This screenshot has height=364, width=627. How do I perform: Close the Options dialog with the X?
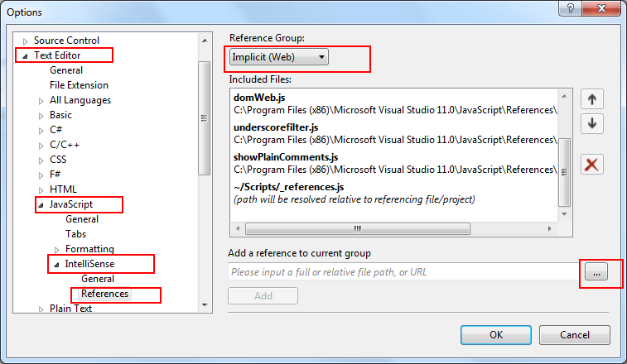(602, 8)
